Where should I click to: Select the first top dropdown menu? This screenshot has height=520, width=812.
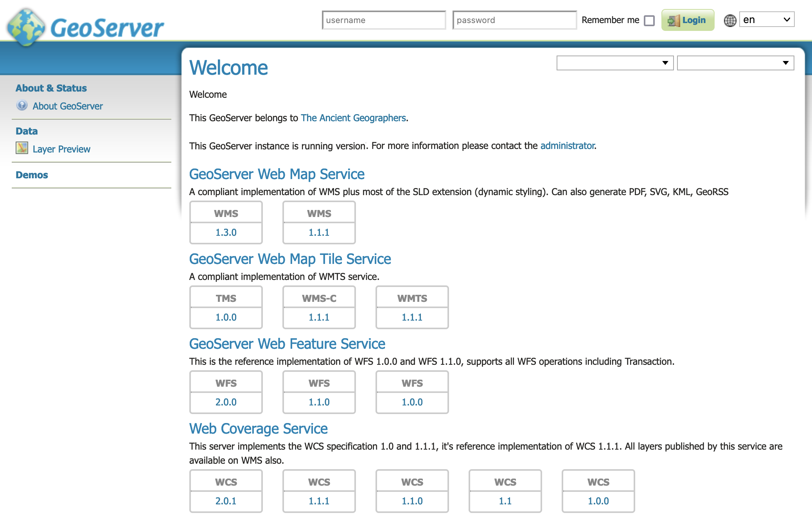pyautogui.click(x=616, y=62)
